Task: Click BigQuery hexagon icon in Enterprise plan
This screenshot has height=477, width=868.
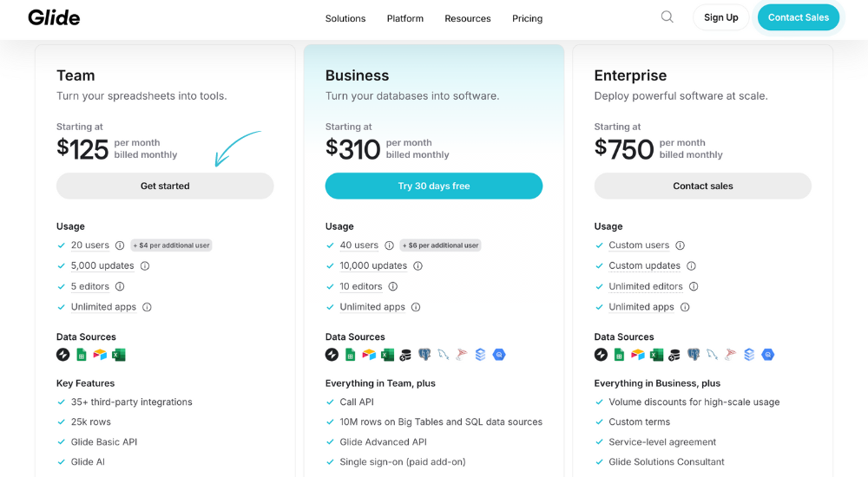Action: pos(768,355)
